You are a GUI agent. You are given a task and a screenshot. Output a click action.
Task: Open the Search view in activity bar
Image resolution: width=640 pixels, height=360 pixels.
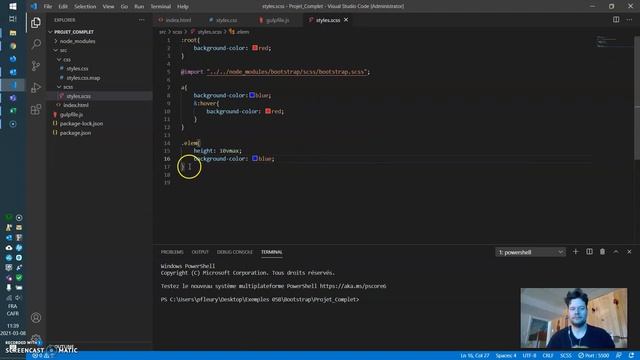36,44
